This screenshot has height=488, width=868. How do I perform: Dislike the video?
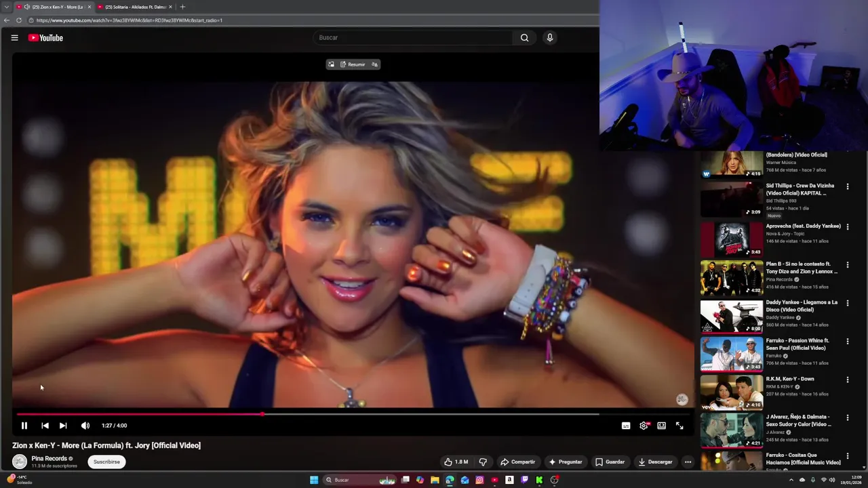483,462
